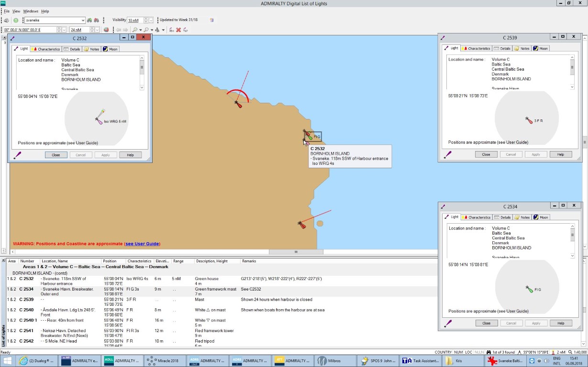Click the 24 nM range spinner arrows

click(92, 30)
